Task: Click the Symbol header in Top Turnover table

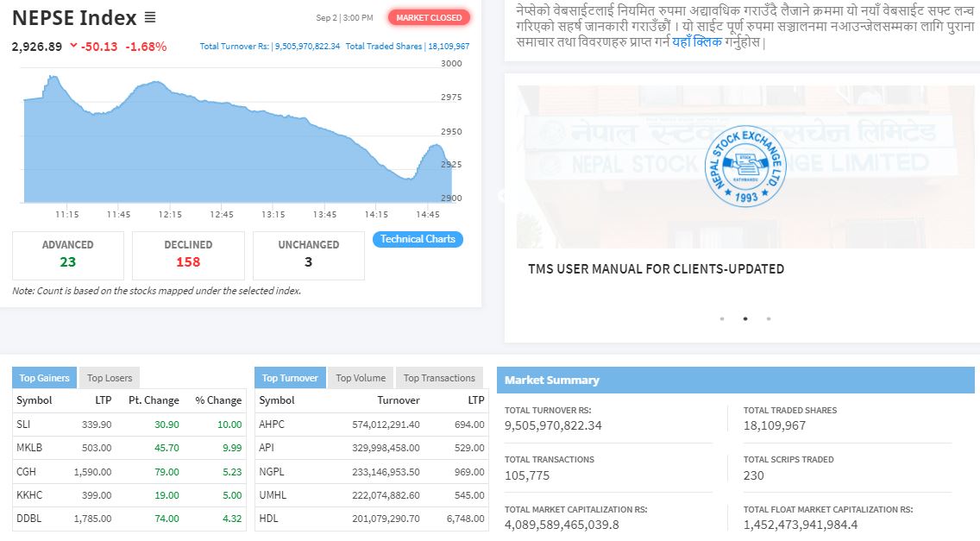Action: [277, 400]
